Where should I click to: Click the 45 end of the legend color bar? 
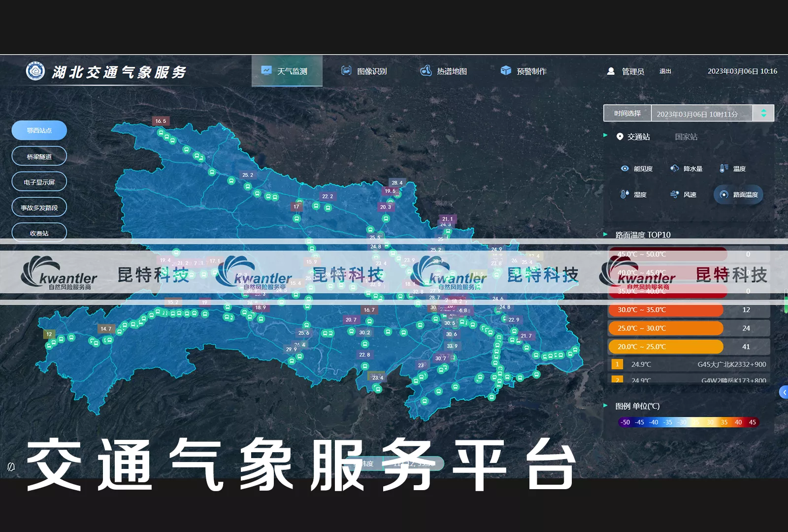(753, 422)
